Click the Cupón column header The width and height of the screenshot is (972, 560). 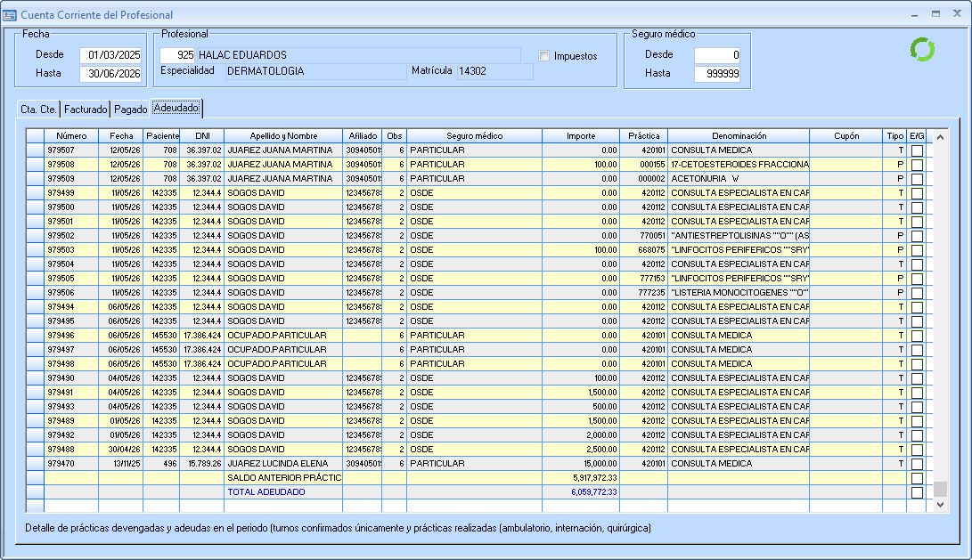[x=846, y=135]
